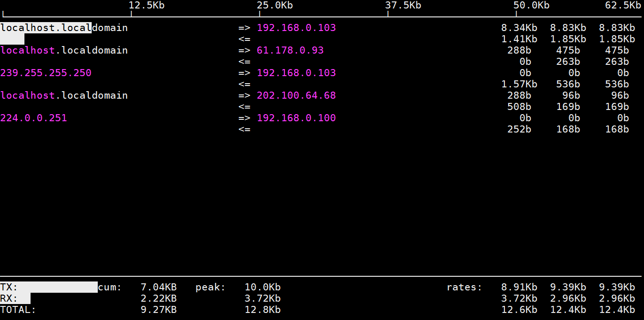The image size is (644, 320).
Task: Select the rates: label
Action: (x=464, y=287)
